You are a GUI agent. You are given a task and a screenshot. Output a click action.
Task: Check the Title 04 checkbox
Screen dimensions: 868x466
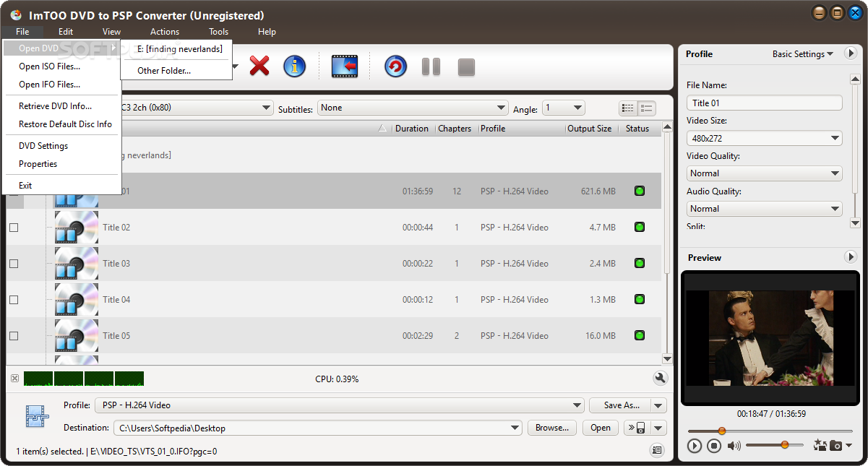[14, 300]
